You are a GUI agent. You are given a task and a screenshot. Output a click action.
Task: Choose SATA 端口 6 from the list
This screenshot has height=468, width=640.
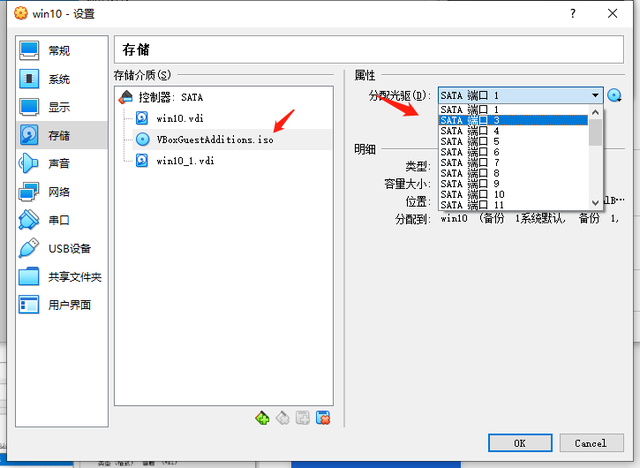[513, 152]
